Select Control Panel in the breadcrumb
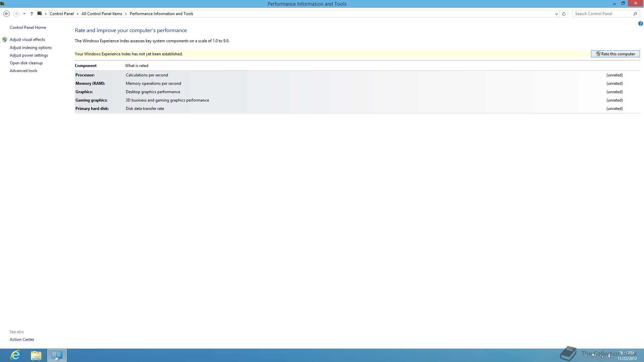 62,14
